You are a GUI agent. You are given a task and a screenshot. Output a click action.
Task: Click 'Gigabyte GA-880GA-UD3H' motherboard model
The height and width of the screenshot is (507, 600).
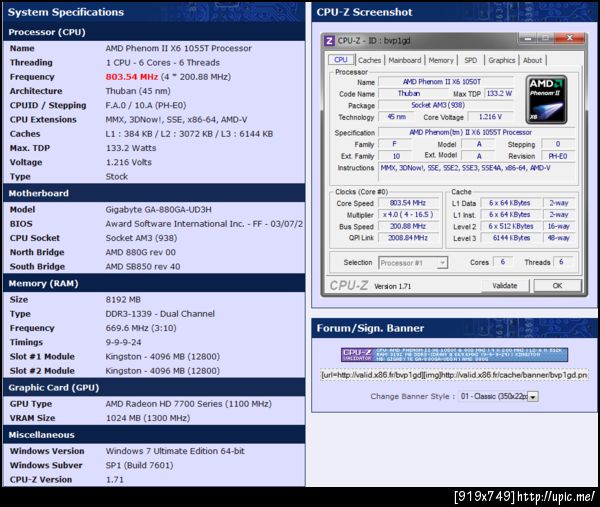tap(158, 209)
